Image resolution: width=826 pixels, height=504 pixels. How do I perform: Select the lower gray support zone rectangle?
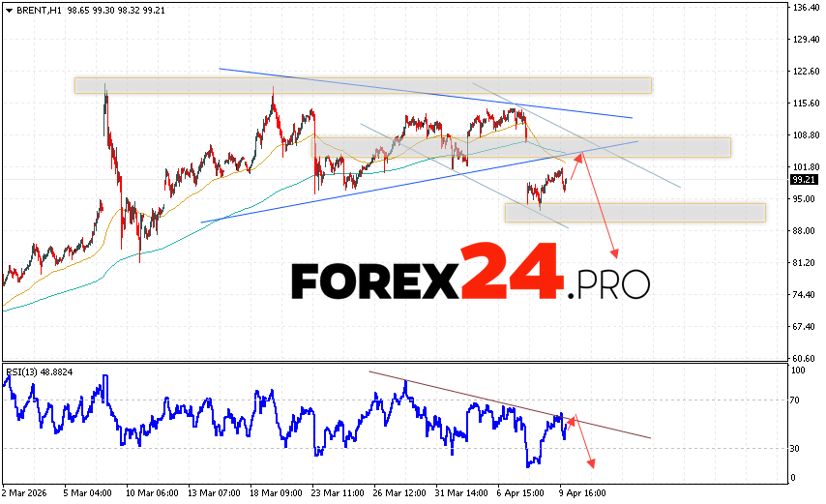click(x=634, y=213)
